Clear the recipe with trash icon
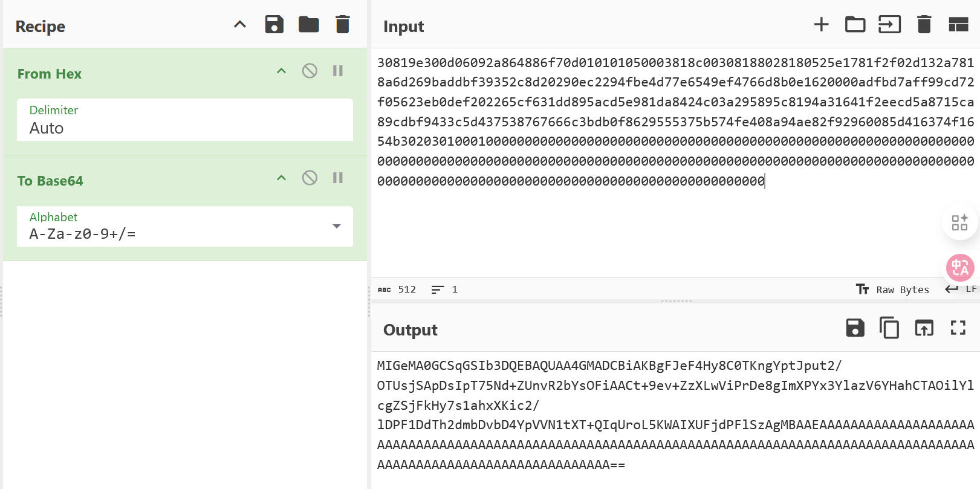Screen dimensions: 980x489 (x=342, y=25)
